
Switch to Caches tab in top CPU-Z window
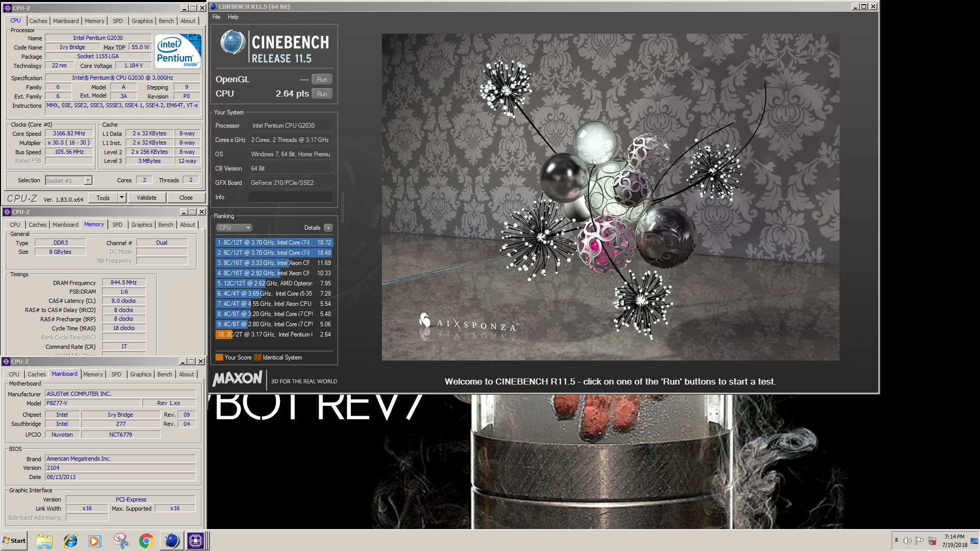38,21
